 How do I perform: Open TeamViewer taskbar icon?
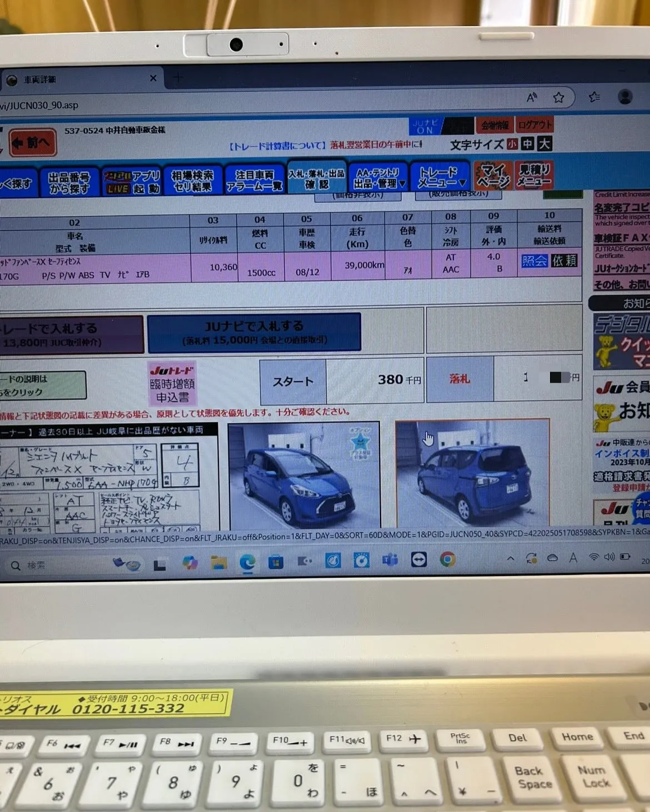(419, 560)
